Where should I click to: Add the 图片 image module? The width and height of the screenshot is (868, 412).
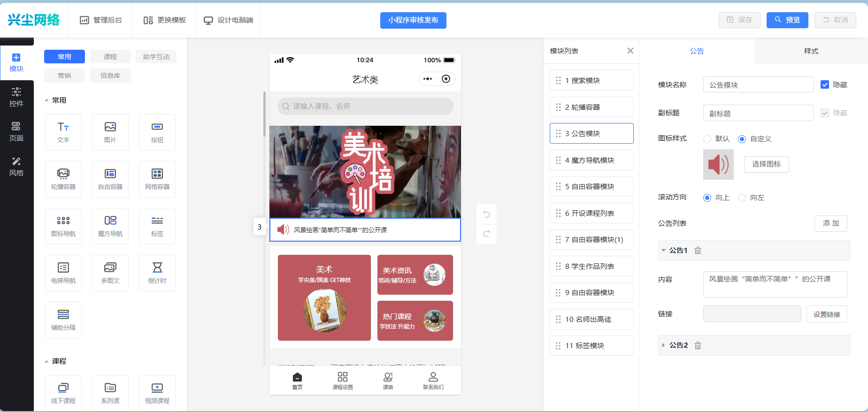click(110, 132)
